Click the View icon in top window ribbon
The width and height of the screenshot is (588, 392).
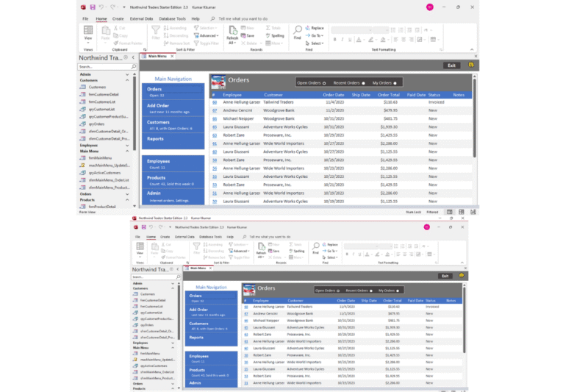click(88, 34)
